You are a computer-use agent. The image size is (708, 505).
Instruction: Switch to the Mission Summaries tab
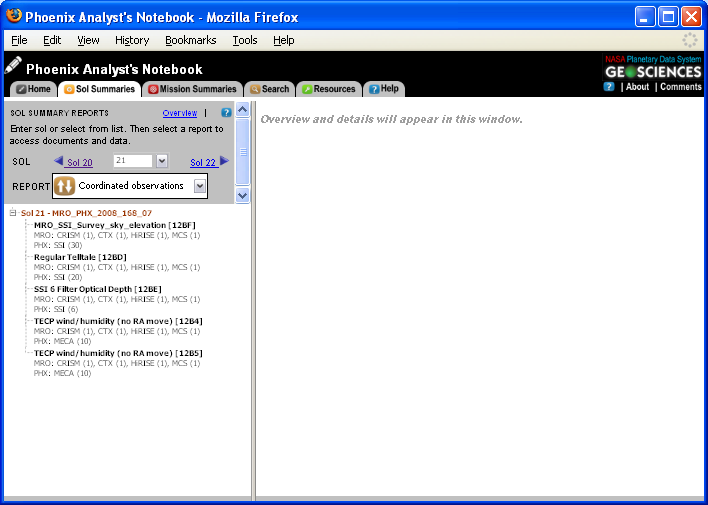193,89
